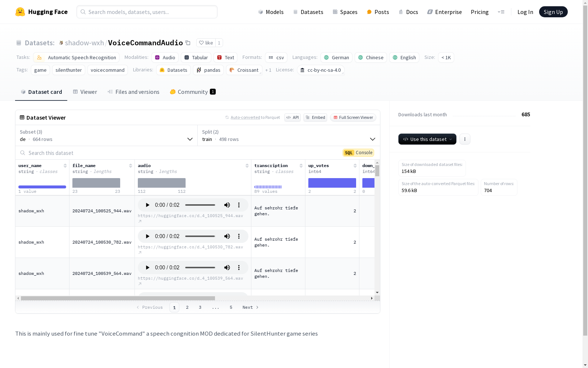Sort by the user_name column
588x368 pixels.
[x=65, y=166]
